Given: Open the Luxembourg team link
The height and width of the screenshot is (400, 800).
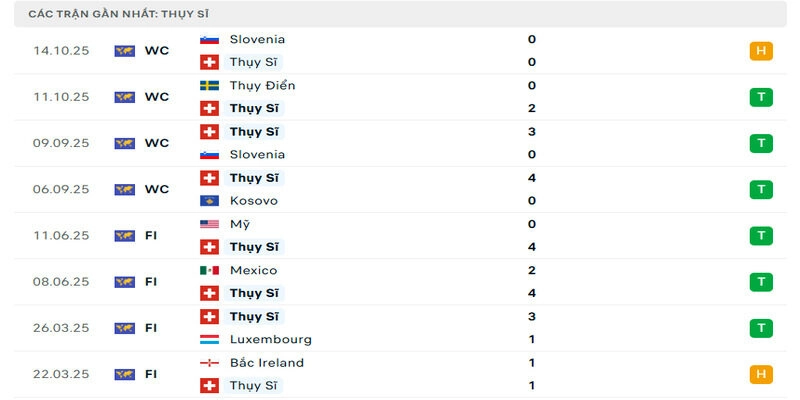Looking at the screenshot, I should click(x=270, y=340).
